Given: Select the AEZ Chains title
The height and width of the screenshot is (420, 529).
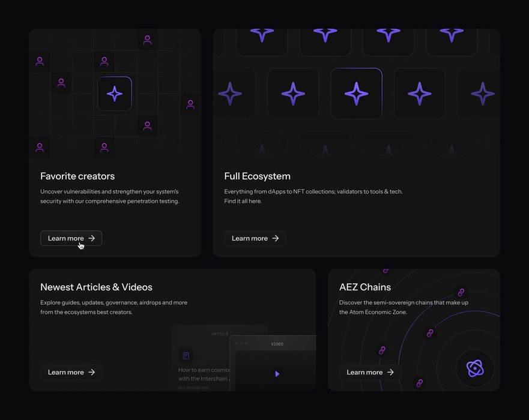Looking at the screenshot, I should click(x=364, y=287).
